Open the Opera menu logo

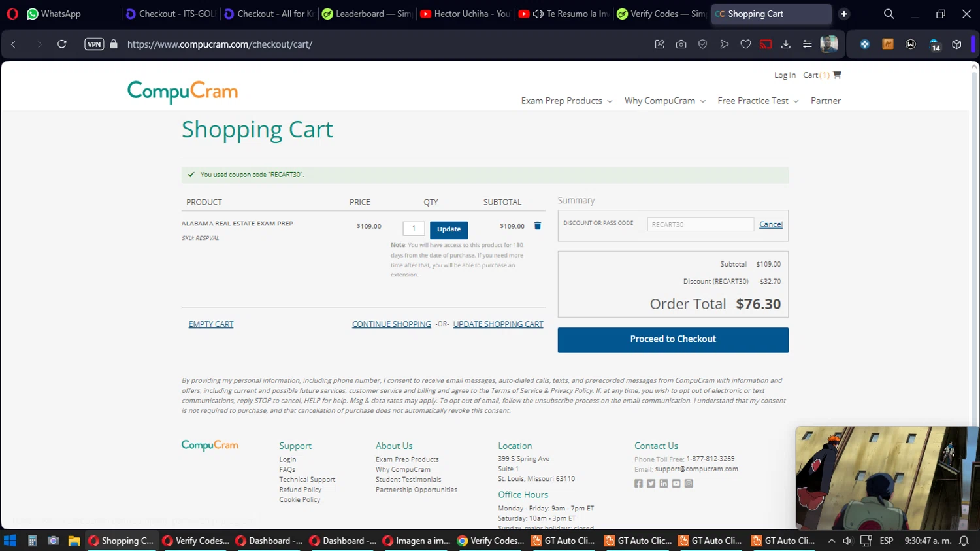pyautogui.click(x=12, y=14)
